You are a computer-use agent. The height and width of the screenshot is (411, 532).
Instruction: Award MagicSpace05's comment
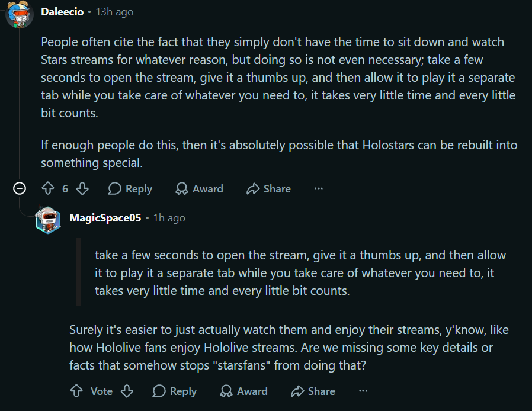(243, 391)
